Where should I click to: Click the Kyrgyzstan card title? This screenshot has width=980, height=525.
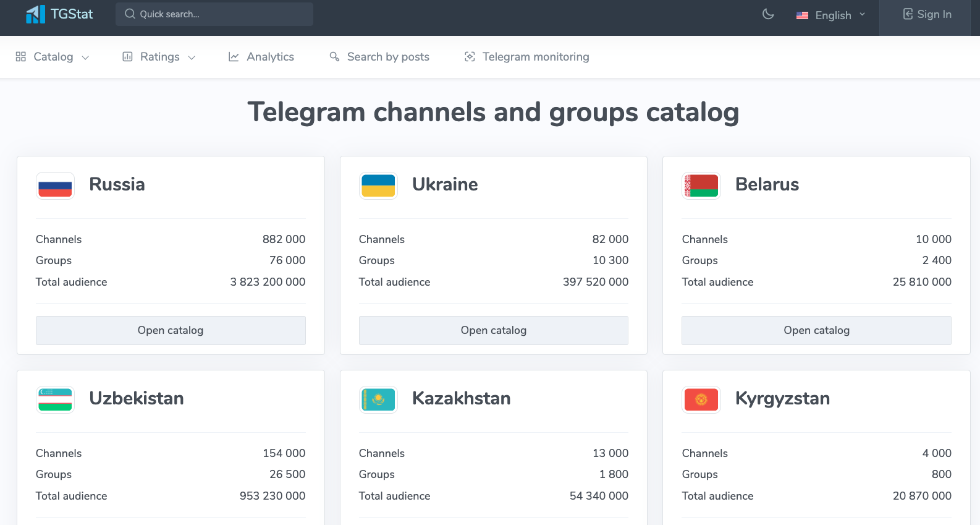coord(782,399)
